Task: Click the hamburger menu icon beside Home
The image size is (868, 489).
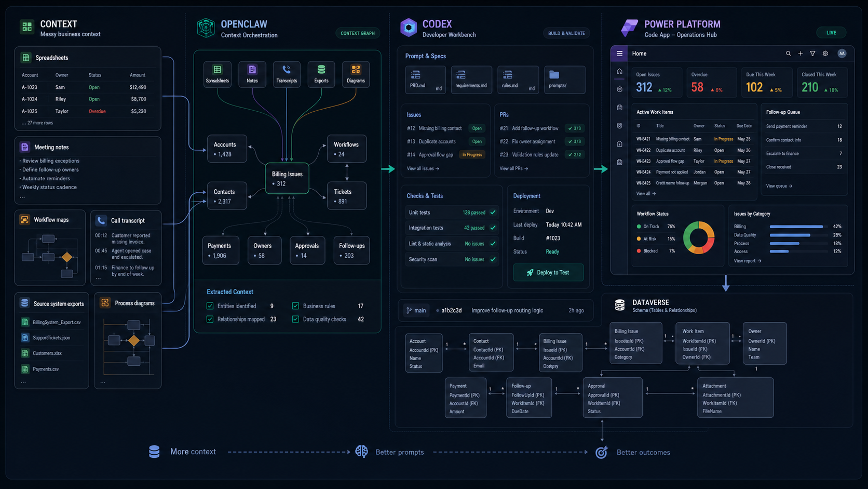Action: (619, 54)
